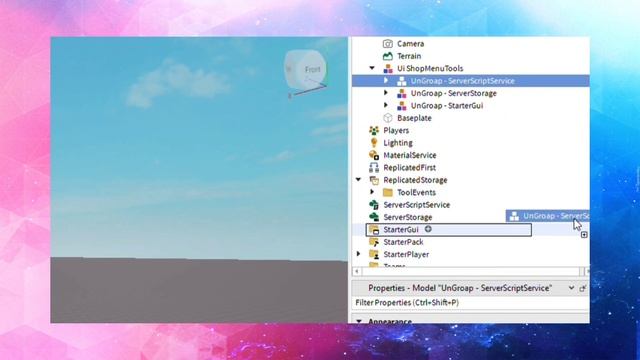Expand the UnGroap - StarterGui node

point(386,105)
